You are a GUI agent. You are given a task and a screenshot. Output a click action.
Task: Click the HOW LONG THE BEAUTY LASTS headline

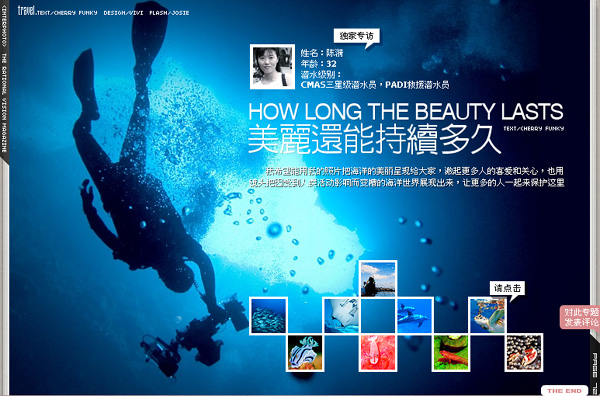[x=406, y=111]
